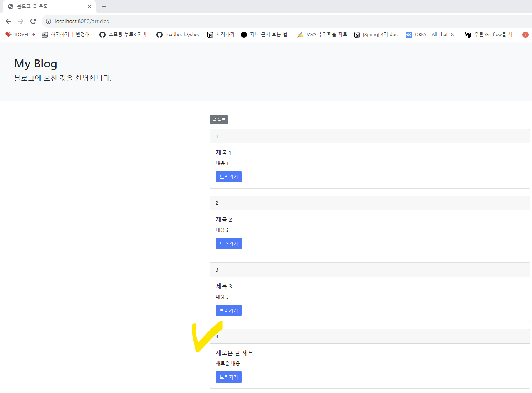Open the OKKY - All That De... bookmark
The width and height of the screenshot is (532, 393).
[432, 34]
